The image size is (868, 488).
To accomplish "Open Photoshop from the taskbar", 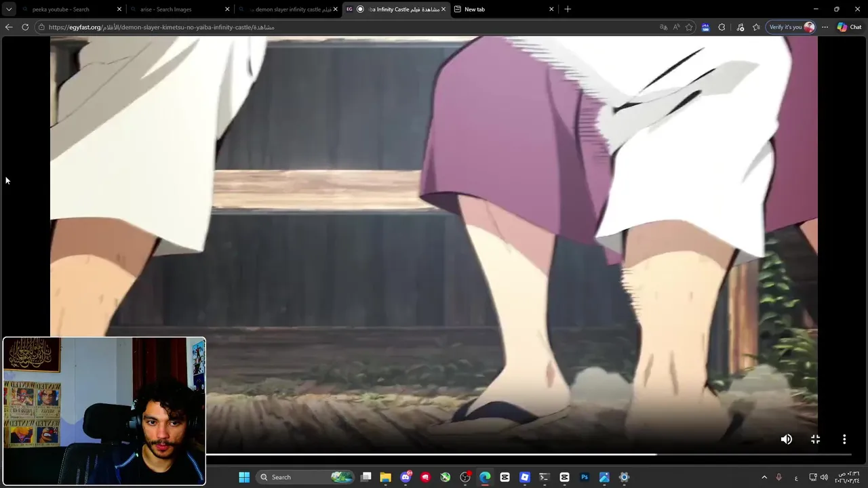I will tap(585, 477).
